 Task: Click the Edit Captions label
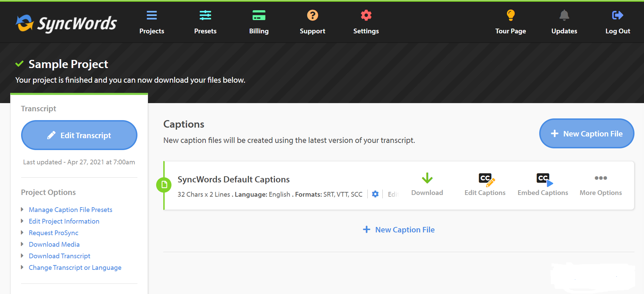tap(485, 193)
